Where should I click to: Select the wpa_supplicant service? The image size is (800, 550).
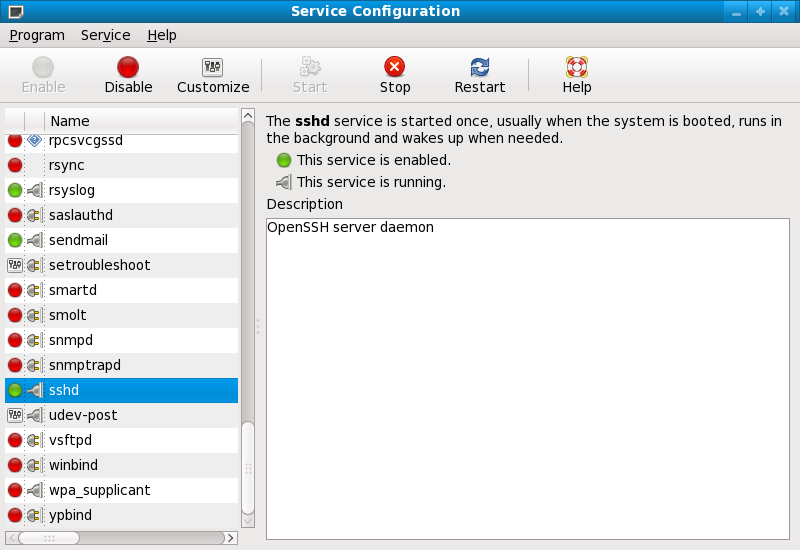point(99,490)
